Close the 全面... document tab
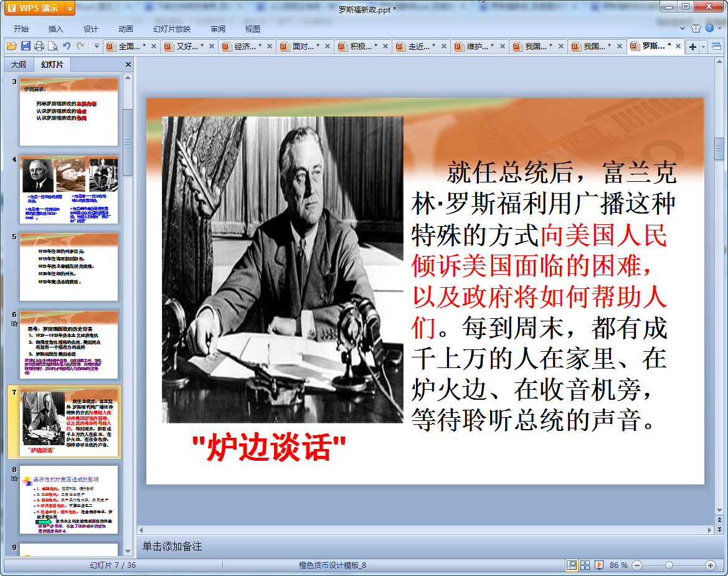 pyautogui.click(x=154, y=46)
